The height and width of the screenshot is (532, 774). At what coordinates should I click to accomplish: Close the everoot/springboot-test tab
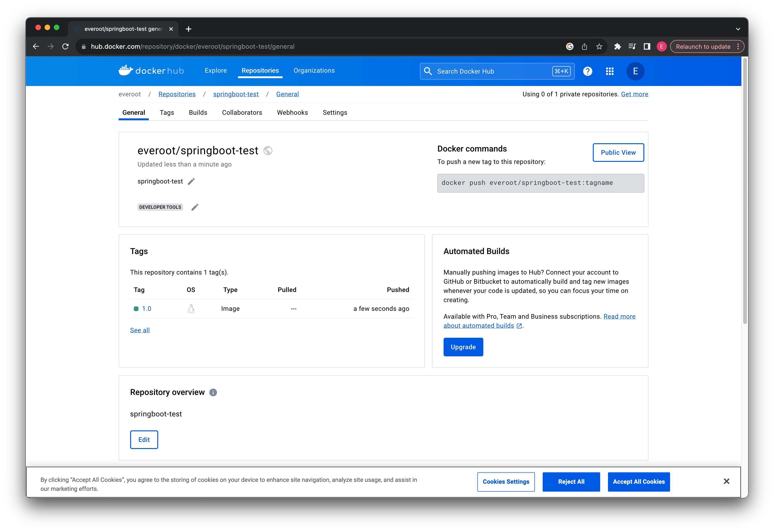[x=171, y=29]
